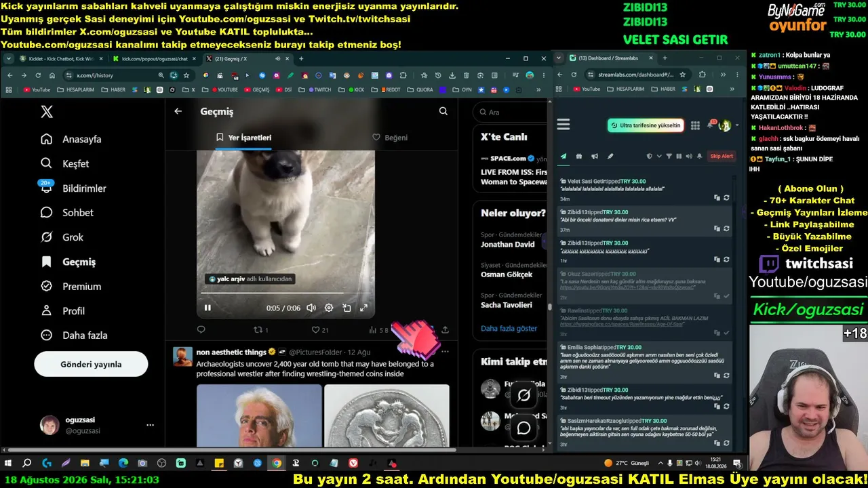Screen dimensions: 868x488
Task: Open the QUORA bookmarks folder
Action: [x=420, y=89]
